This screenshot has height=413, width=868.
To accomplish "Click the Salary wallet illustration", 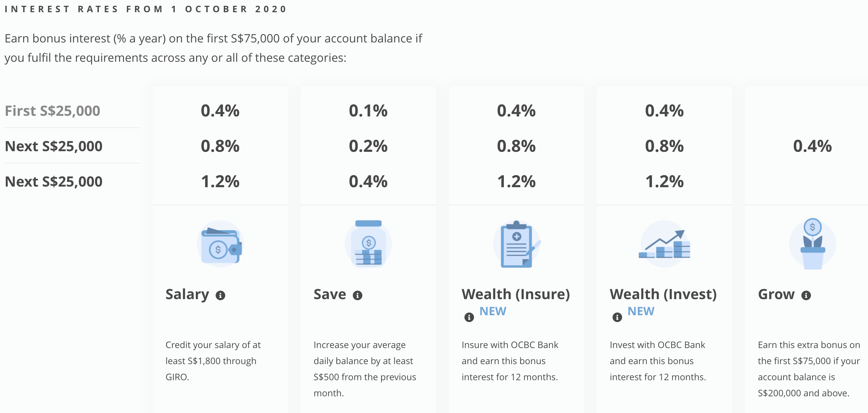I will click(x=221, y=244).
